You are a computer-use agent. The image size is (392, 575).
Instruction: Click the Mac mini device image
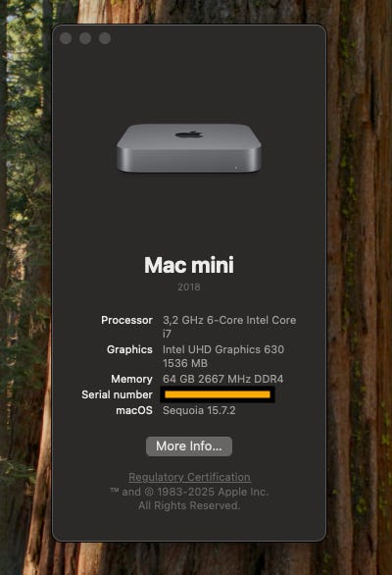[x=189, y=148]
